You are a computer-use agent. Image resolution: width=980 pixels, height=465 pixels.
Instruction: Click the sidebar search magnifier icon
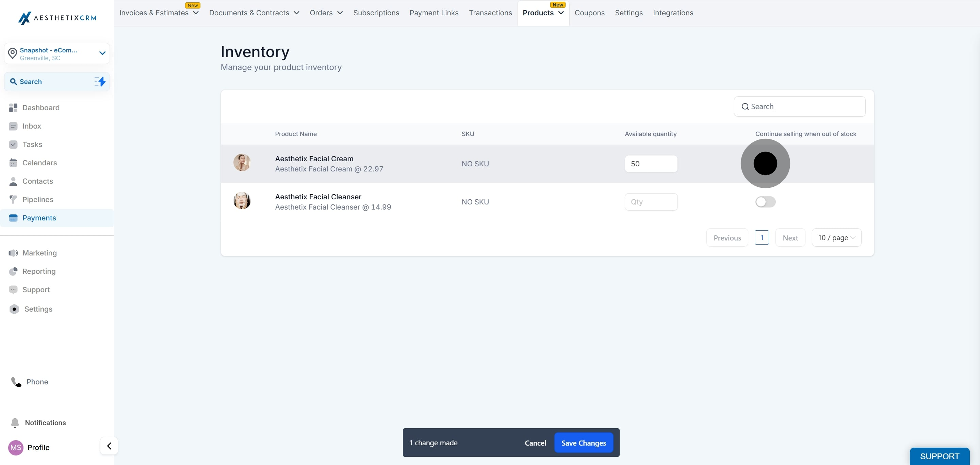(x=13, y=82)
